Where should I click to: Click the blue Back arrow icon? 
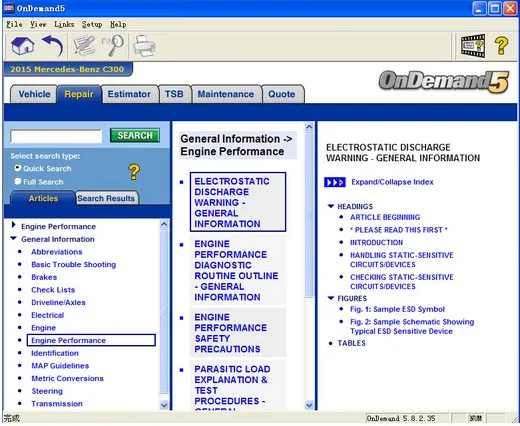tap(53, 46)
